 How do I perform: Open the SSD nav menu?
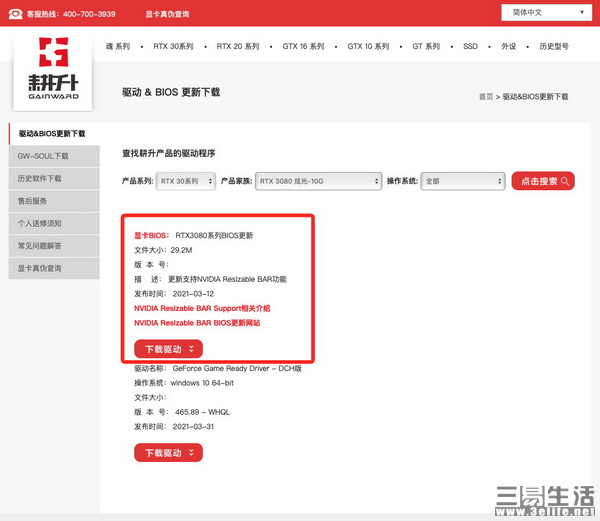pyautogui.click(x=470, y=47)
